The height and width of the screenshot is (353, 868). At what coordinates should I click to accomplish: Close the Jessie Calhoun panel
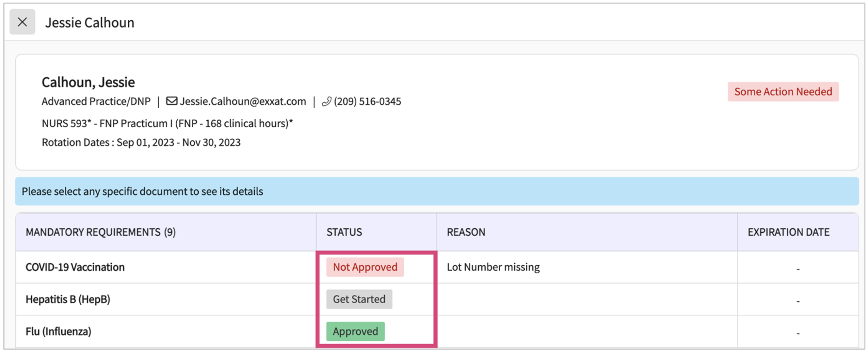pyautogui.click(x=22, y=22)
